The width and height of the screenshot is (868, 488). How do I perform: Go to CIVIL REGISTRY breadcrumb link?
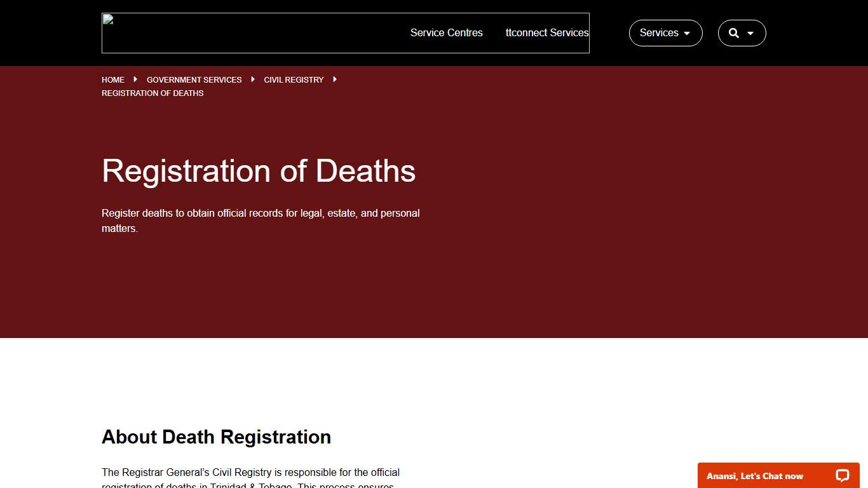(x=294, y=79)
